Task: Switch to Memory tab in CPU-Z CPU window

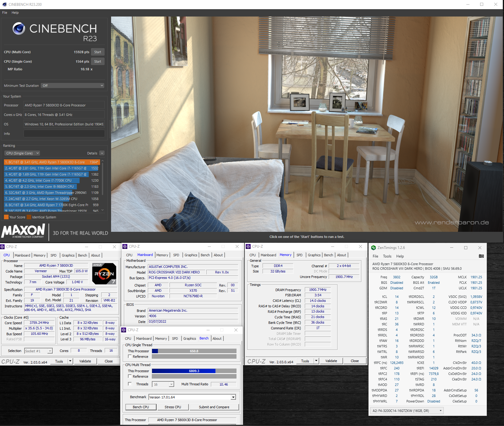Action: pos(39,255)
